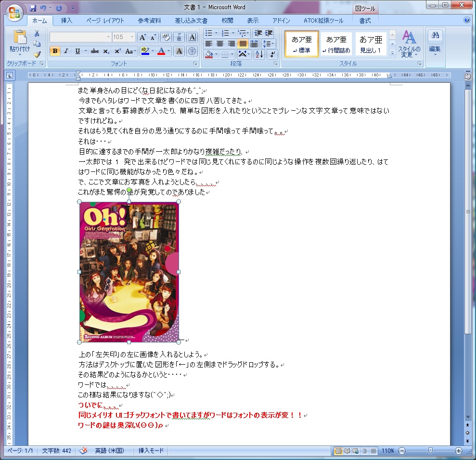Show paragraph marks icon
The width and height of the screenshot is (476, 460).
pos(272,54)
